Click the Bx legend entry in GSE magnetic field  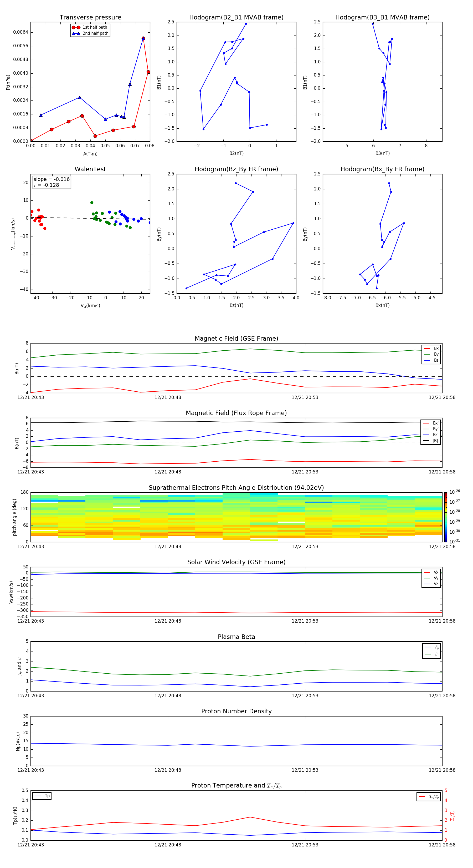pyautogui.click(x=431, y=349)
